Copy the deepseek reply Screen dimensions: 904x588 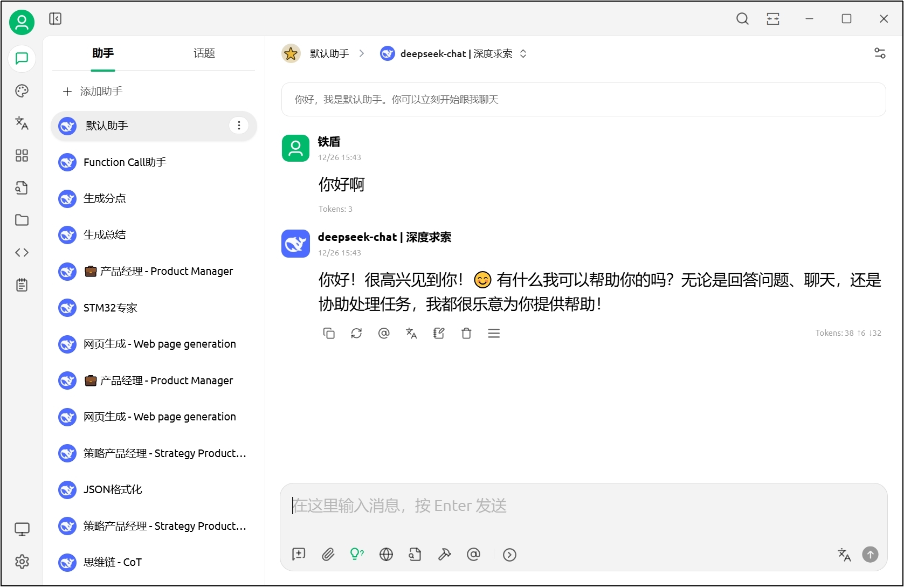[329, 334]
